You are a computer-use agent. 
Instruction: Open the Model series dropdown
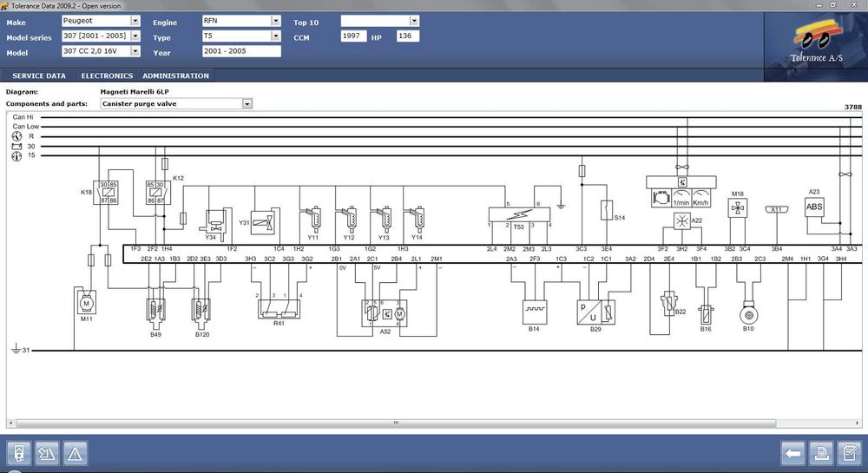tap(135, 36)
